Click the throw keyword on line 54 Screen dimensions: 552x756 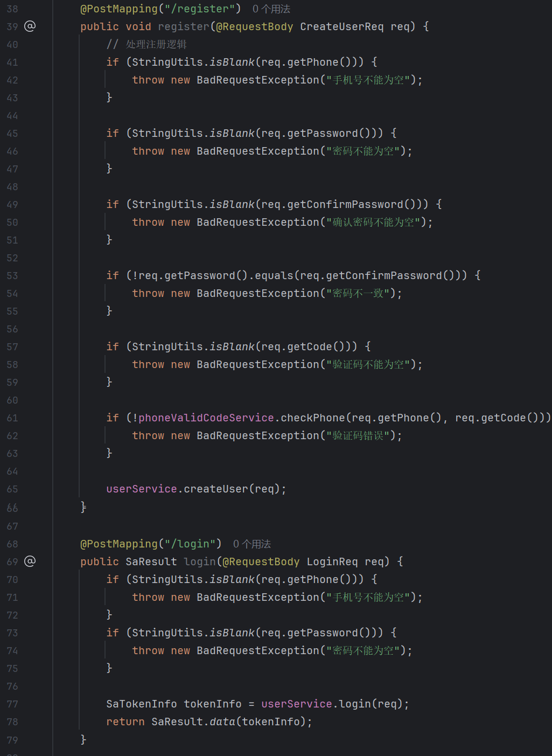pyautogui.click(x=148, y=293)
